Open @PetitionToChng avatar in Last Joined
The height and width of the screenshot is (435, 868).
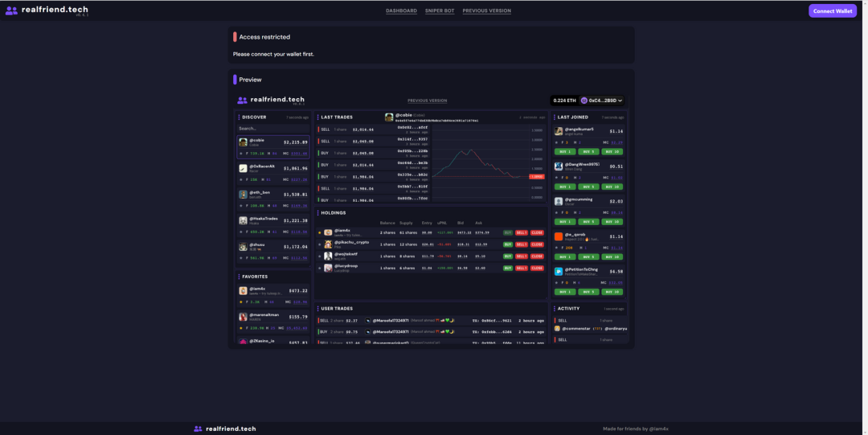pos(559,272)
